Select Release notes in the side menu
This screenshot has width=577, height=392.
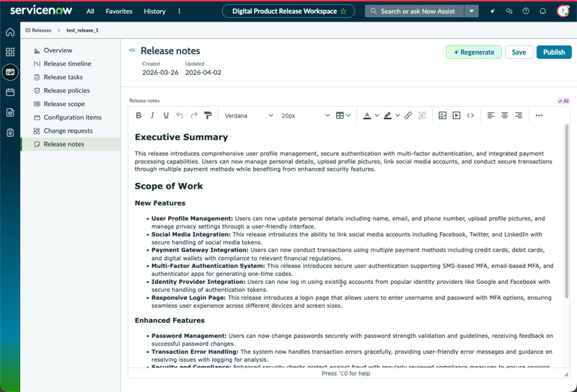[71, 144]
